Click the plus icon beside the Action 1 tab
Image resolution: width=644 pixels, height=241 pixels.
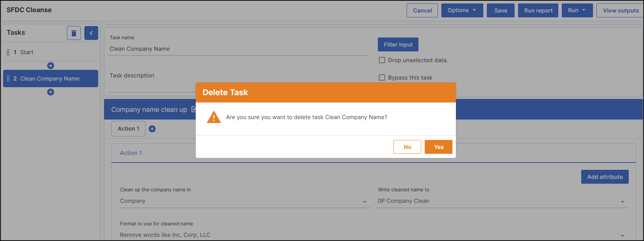[152, 128]
